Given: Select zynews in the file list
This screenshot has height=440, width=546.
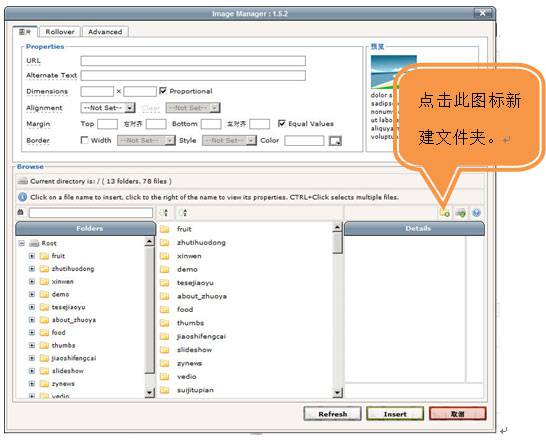Looking at the screenshot, I should 189,363.
